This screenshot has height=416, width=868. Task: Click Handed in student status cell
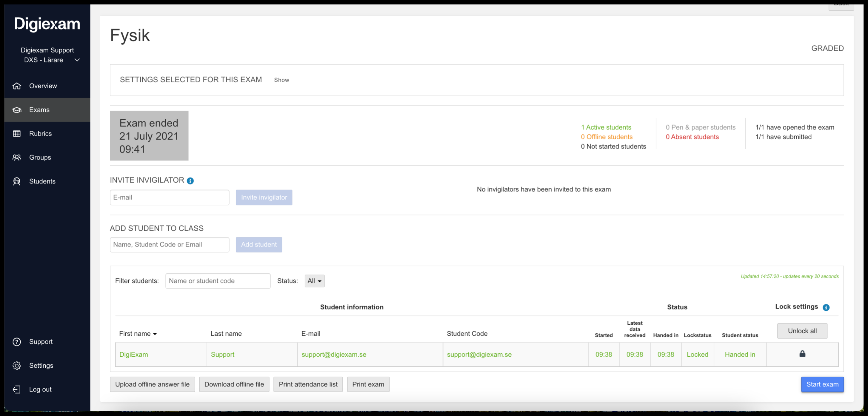click(740, 354)
